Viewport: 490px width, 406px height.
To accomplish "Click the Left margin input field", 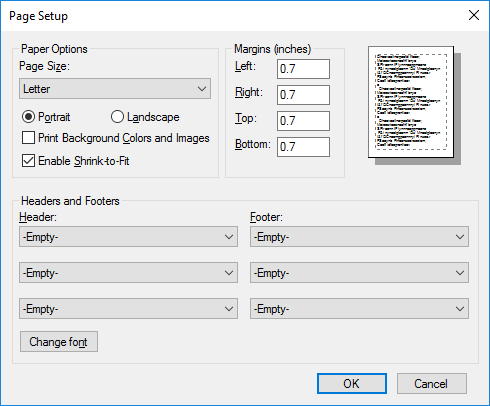I will point(303,69).
